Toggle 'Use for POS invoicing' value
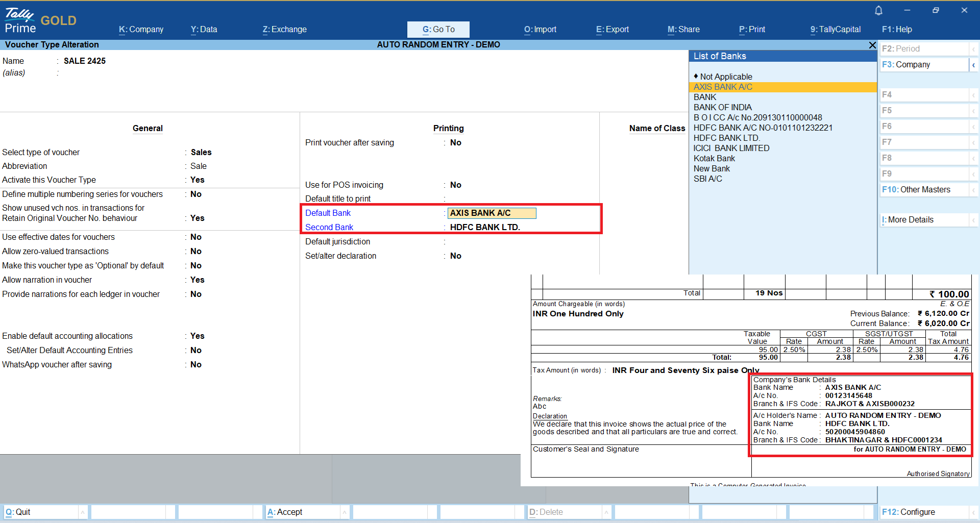This screenshot has height=523, width=980. click(x=455, y=185)
